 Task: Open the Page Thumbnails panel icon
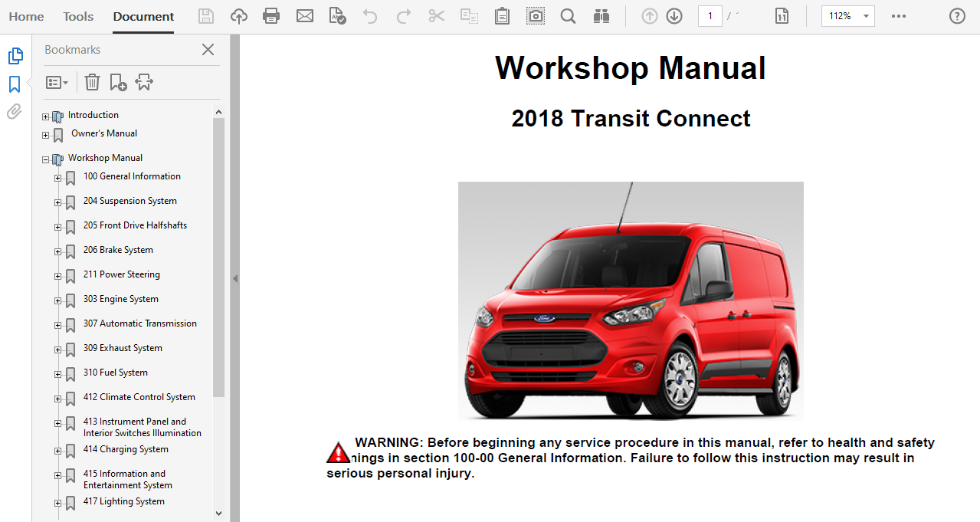pyautogui.click(x=15, y=56)
